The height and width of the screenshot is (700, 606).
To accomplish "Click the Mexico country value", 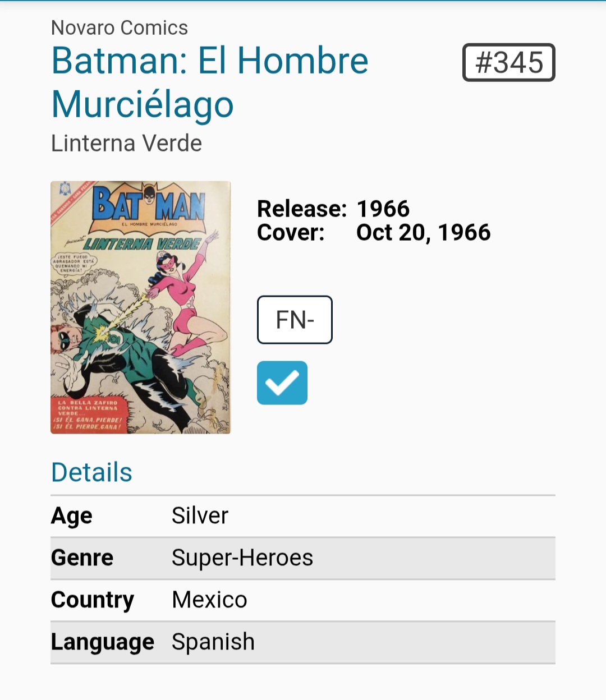I will 209,600.
